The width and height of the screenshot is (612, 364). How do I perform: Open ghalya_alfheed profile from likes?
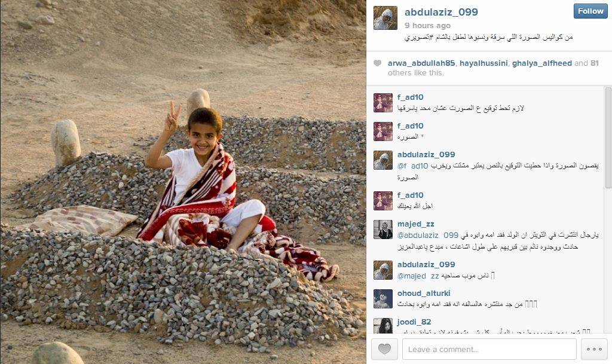(541, 63)
